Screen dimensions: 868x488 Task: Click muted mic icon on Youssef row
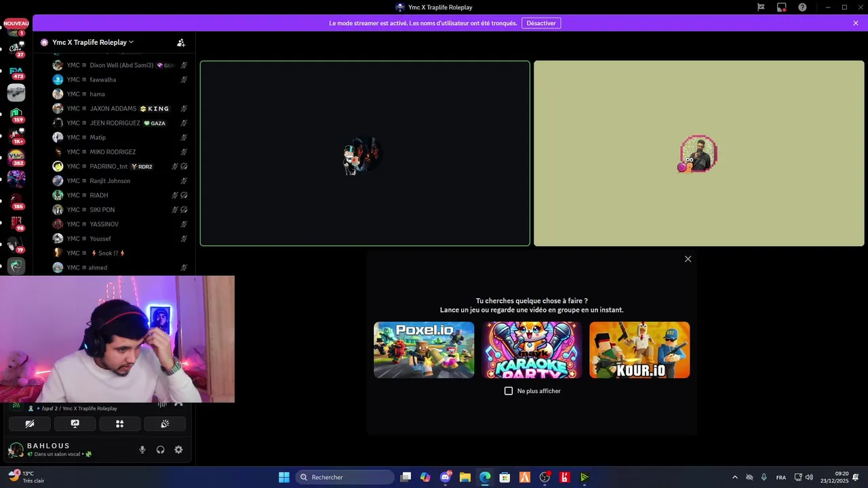tap(184, 239)
